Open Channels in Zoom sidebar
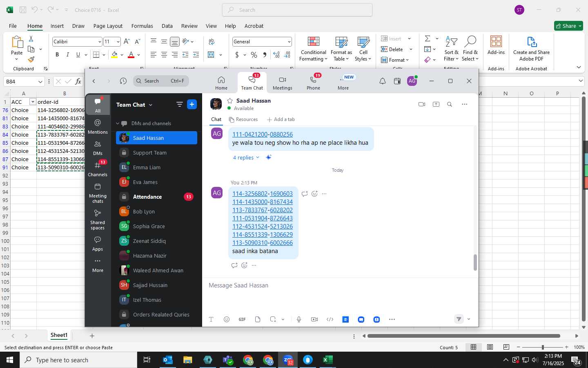Screen dimensions: 588x368 pyautogui.click(x=98, y=169)
